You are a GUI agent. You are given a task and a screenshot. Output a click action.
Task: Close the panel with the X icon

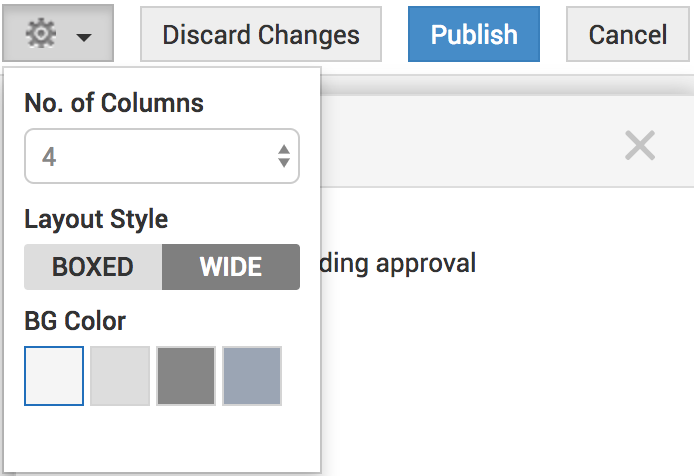[x=639, y=147]
